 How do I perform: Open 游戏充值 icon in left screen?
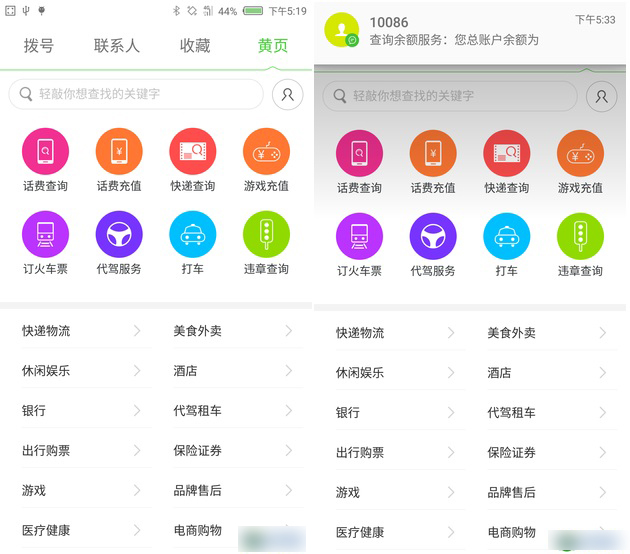(266, 151)
